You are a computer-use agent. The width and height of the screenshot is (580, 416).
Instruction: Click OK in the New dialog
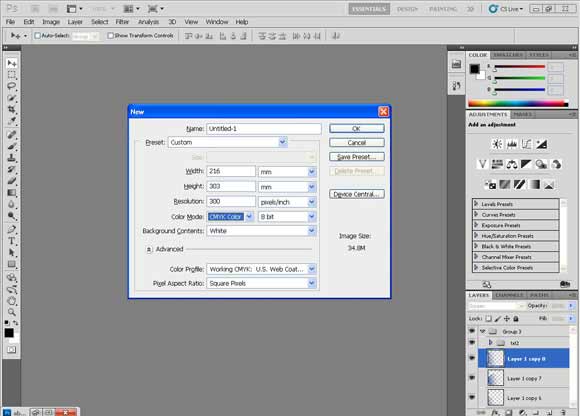357,128
